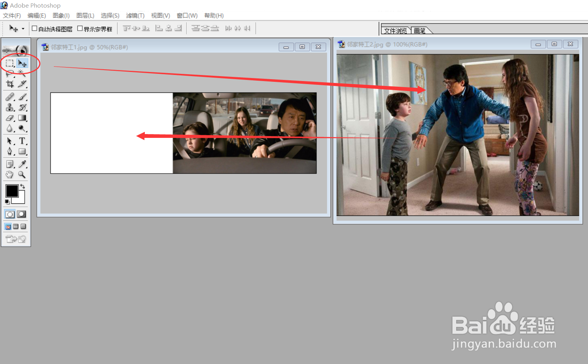Click distribute top edges button

[196, 28]
